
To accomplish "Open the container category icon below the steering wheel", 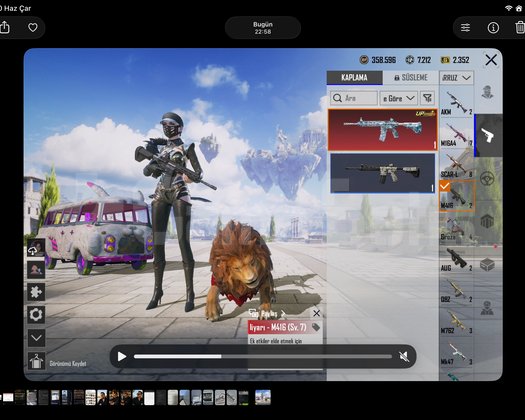I will point(487,222).
